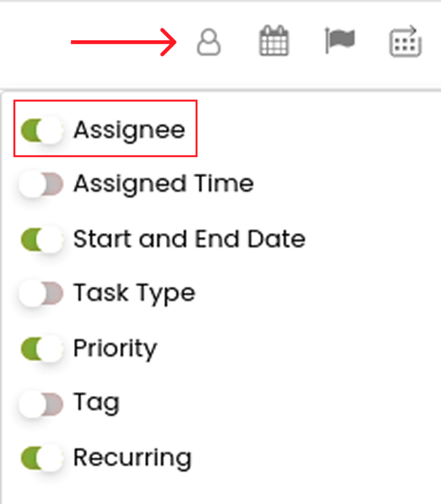
Task: Switch on the Tag toggle
Action: pyautogui.click(x=41, y=404)
